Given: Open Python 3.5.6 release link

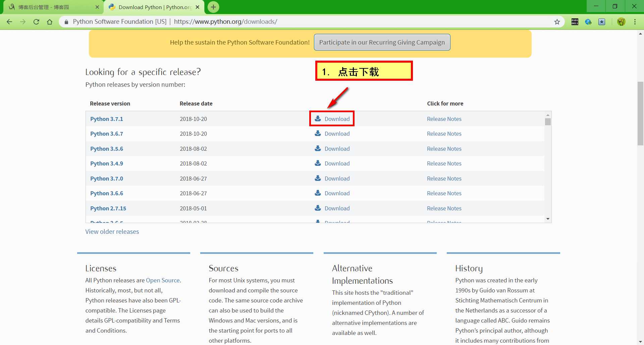Looking at the screenshot, I should pyautogui.click(x=107, y=149).
